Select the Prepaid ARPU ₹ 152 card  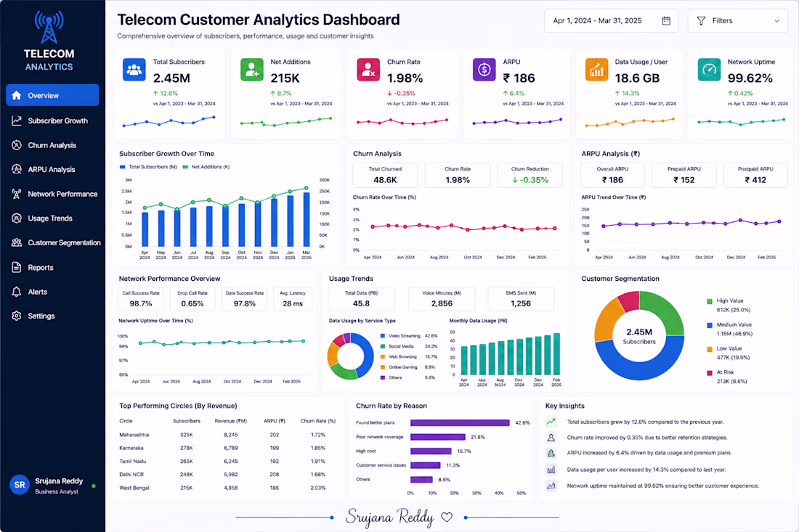tap(684, 175)
